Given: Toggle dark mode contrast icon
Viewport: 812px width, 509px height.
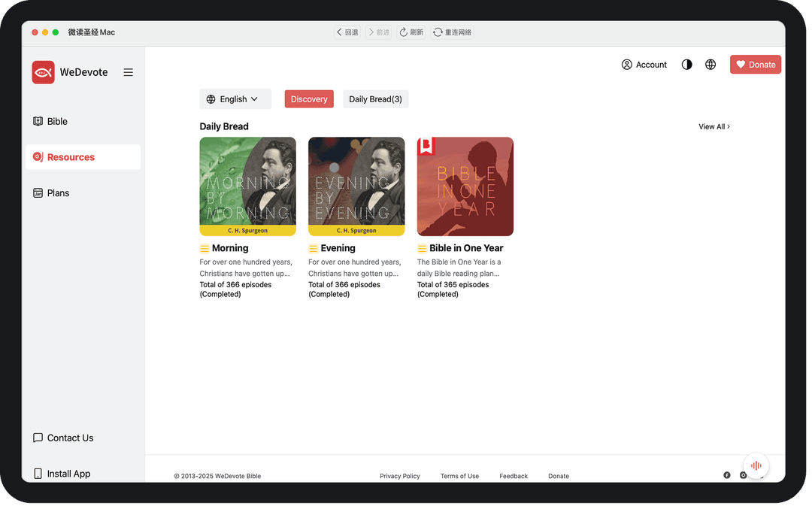Looking at the screenshot, I should pyautogui.click(x=686, y=65).
